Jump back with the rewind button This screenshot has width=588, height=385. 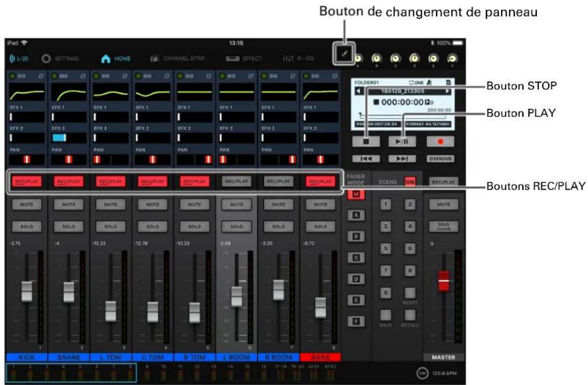tap(366, 158)
